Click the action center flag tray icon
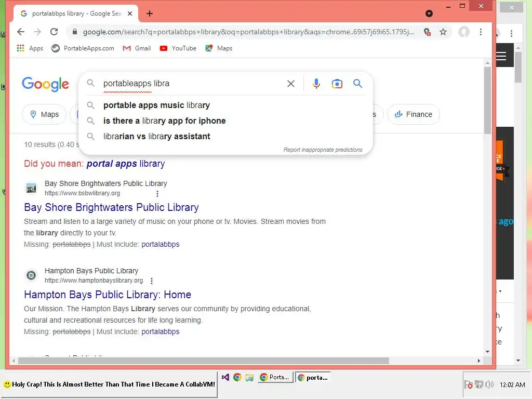532x399 pixels. click(x=468, y=384)
